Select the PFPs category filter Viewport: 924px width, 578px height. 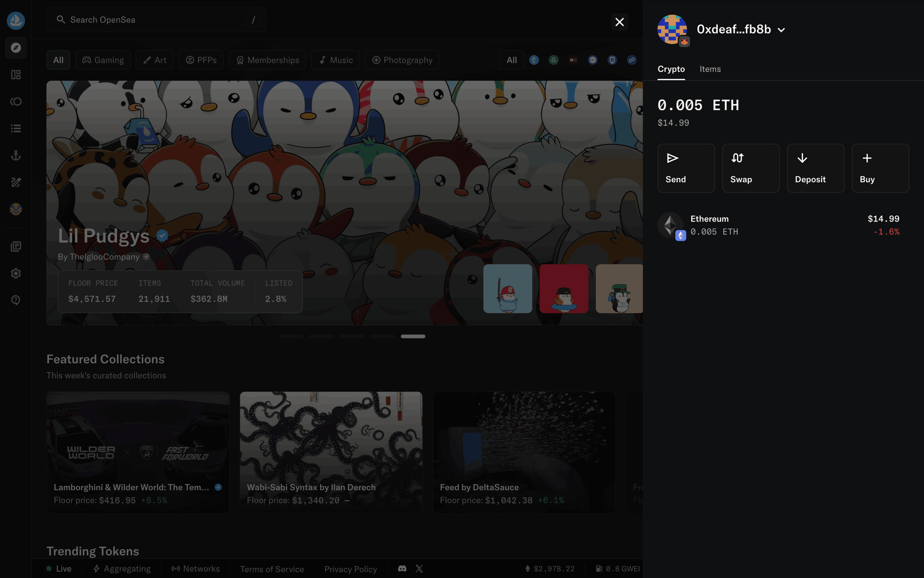201,60
